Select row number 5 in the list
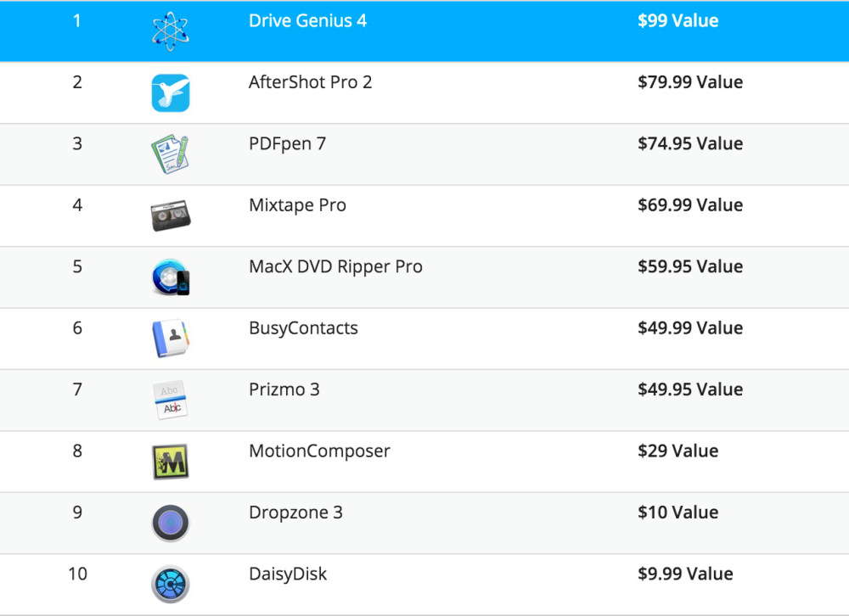The image size is (849, 616). click(77, 266)
